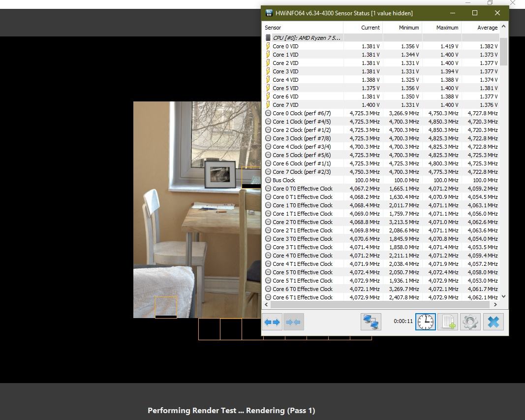The height and width of the screenshot is (420, 525).
Task: Click Bus Clock current value 100.0 MHz
Action: pyautogui.click(x=367, y=180)
